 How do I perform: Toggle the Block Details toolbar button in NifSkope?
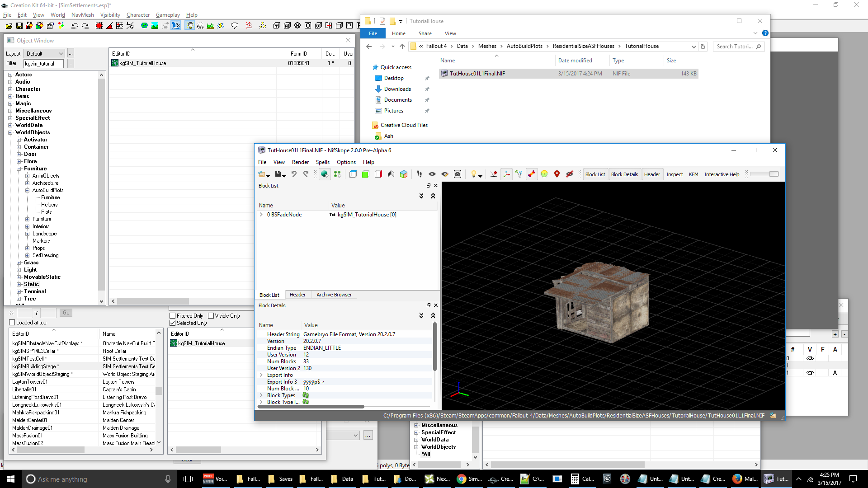pos(624,174)
